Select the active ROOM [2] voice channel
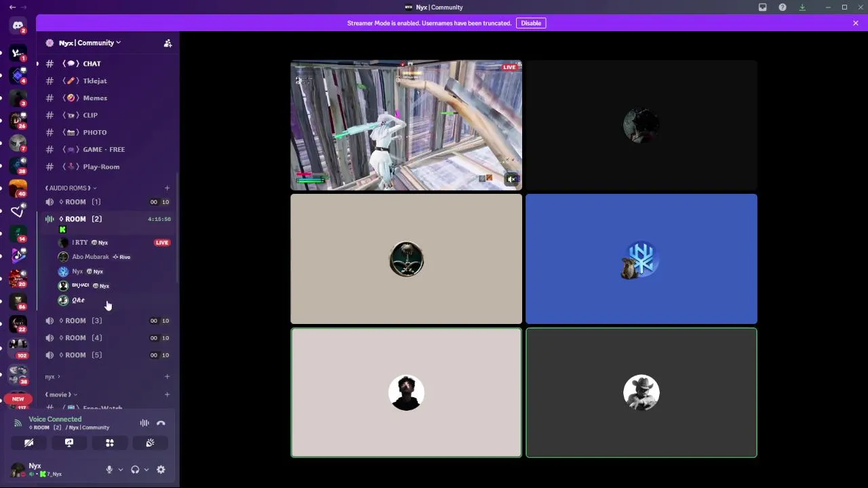Viewport: 868px width, 488px height. (108, 219)
